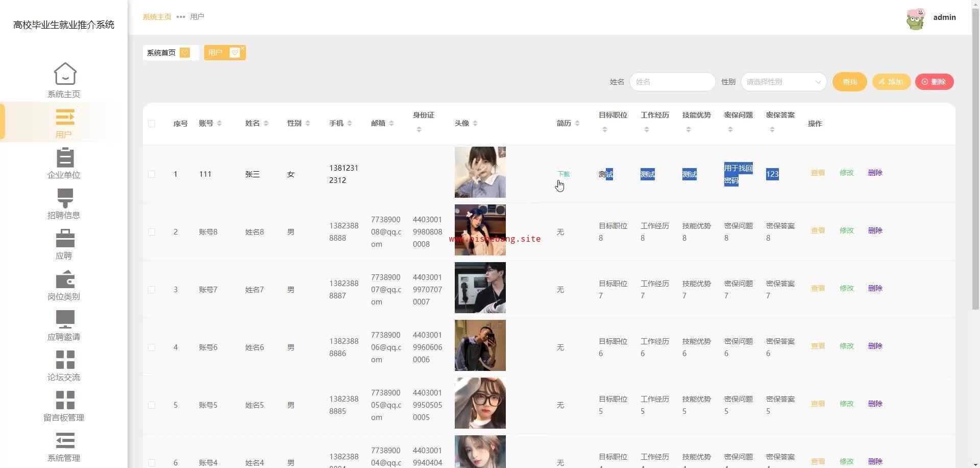Viewport: 980px width, 468px height.
Task: Click the 查找 search button
Action: point(849,82)
